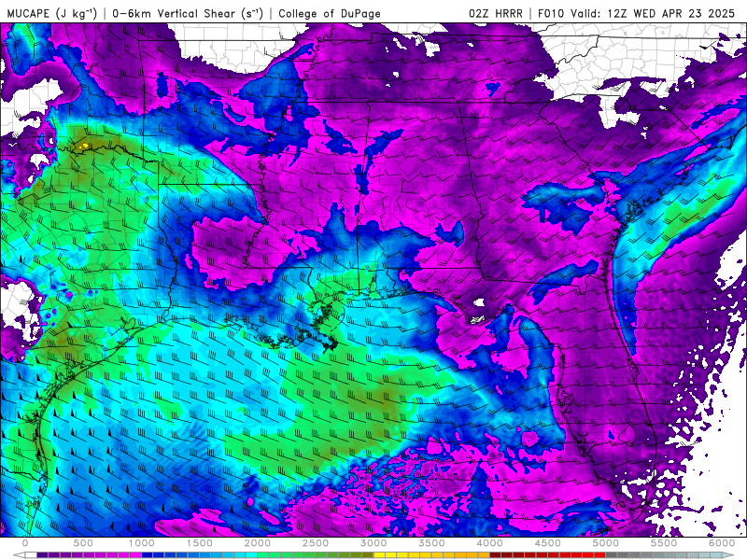Click the 2000 tick label on color scale
747x560 pixels.
258,543
